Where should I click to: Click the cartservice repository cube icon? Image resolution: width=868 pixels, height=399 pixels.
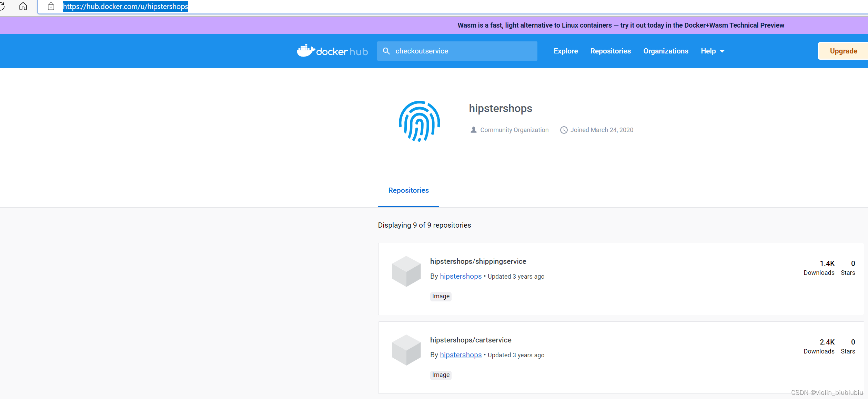tap(406, 350)
